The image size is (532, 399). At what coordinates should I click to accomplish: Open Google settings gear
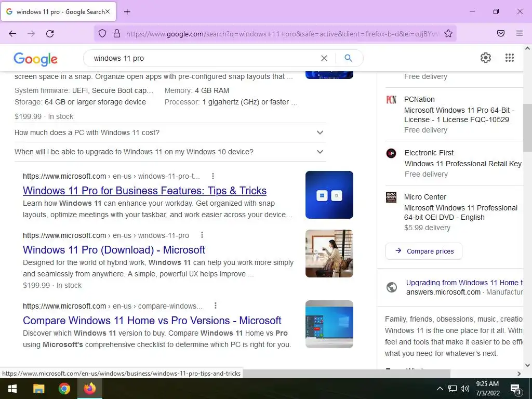(x=486, y=58)
